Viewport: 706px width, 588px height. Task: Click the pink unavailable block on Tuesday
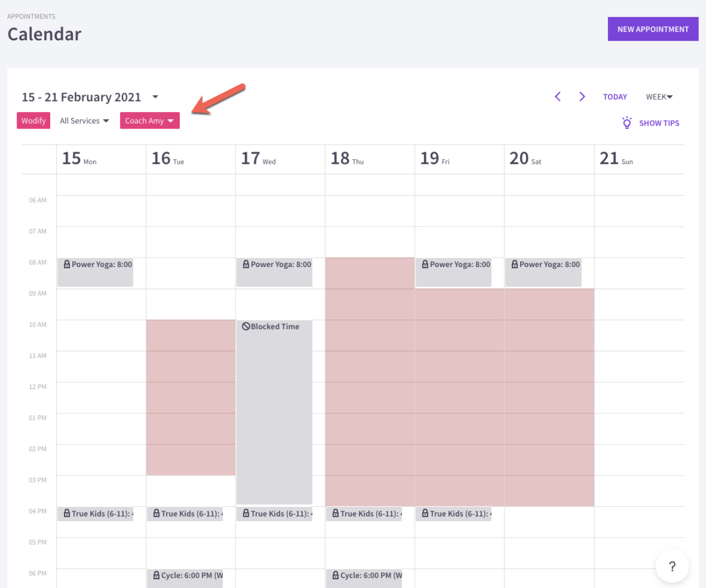pyautogui.click(x=191, y=397)
